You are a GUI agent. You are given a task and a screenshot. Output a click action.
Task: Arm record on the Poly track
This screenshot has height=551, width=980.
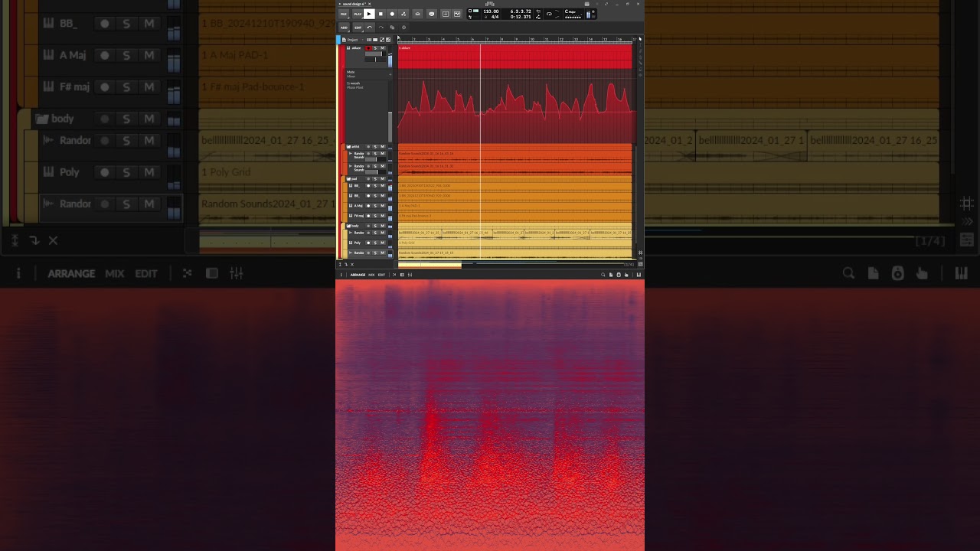pos(368,243)
